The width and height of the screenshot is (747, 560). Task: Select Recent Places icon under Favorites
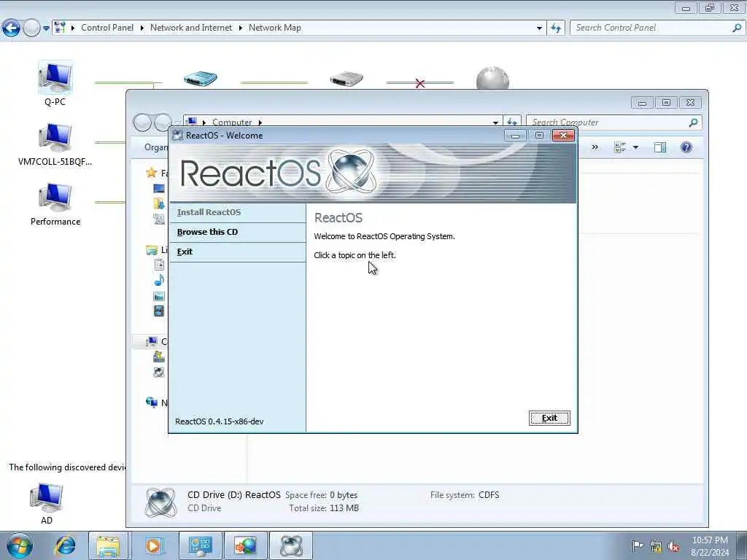[158, 219]
